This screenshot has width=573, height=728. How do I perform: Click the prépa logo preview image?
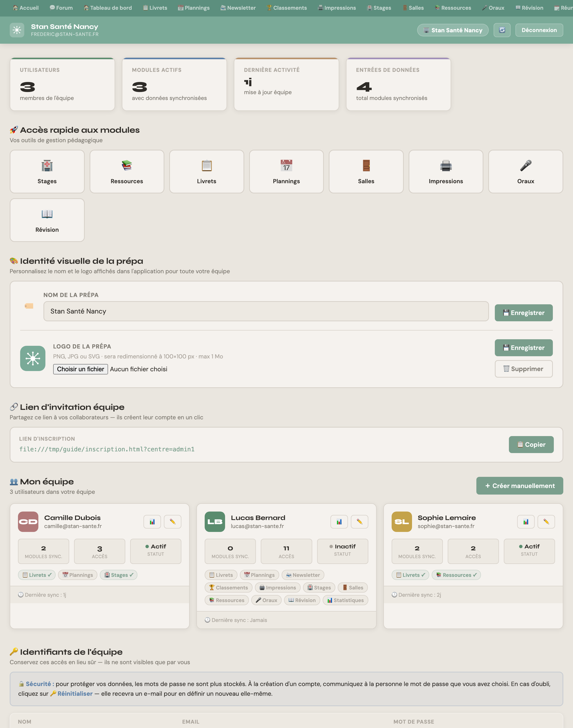coord(33,358)
